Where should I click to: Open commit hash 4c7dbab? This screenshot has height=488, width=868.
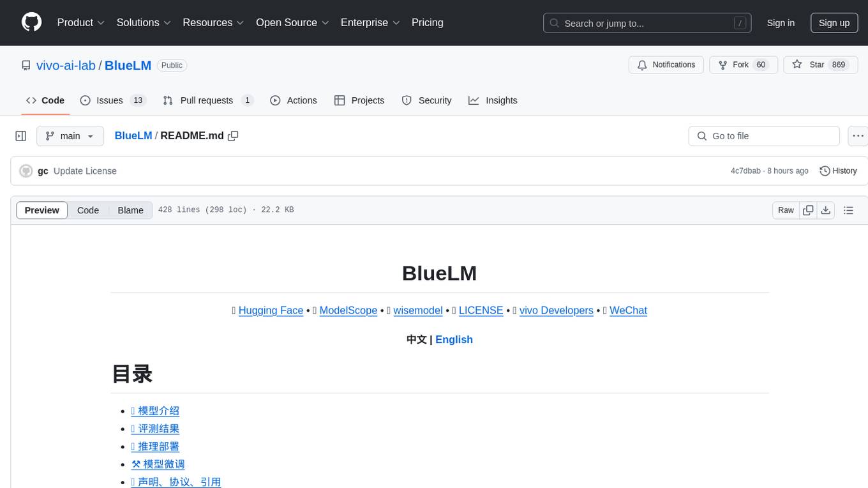pyautogui.click(x=745, y=171)
